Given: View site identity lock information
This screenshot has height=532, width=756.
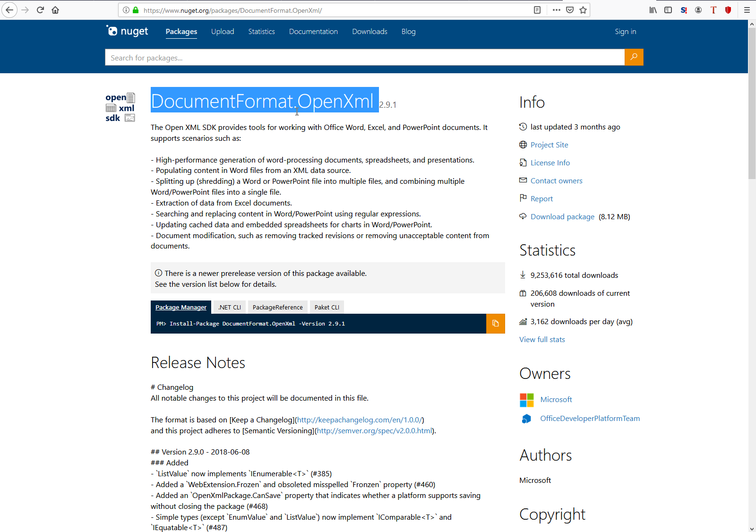Looking at the screenshot, I should point(136,10).
